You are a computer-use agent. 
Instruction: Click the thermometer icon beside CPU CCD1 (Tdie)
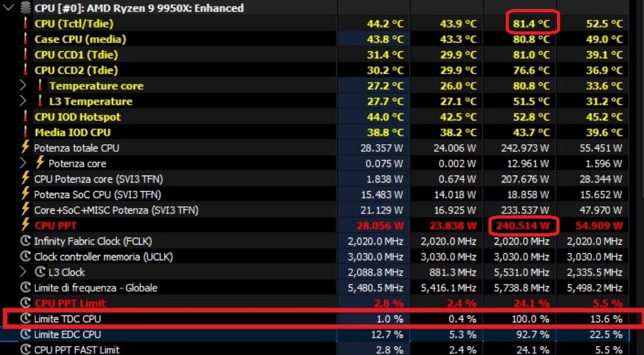click(26, 54)
